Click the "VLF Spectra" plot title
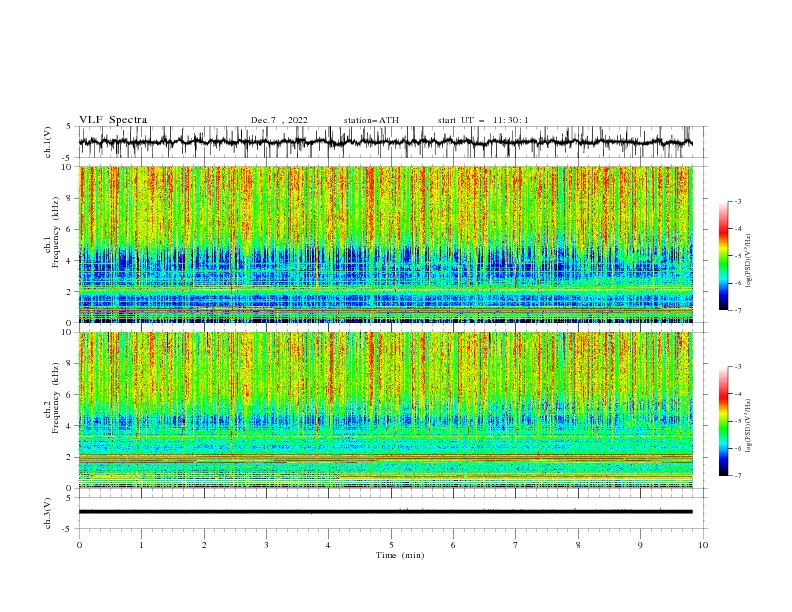The height and width of the screenshot is (612, 792). pos(113,120)
